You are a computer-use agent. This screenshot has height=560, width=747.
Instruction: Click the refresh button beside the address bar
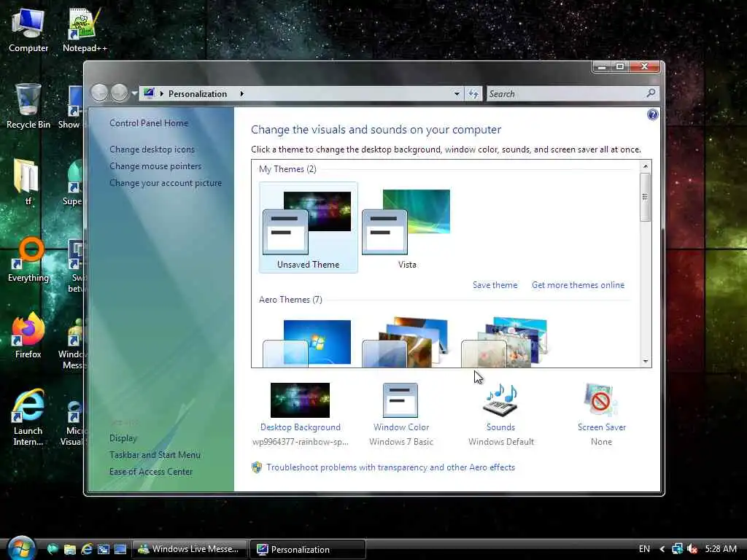tap(473, 94)
